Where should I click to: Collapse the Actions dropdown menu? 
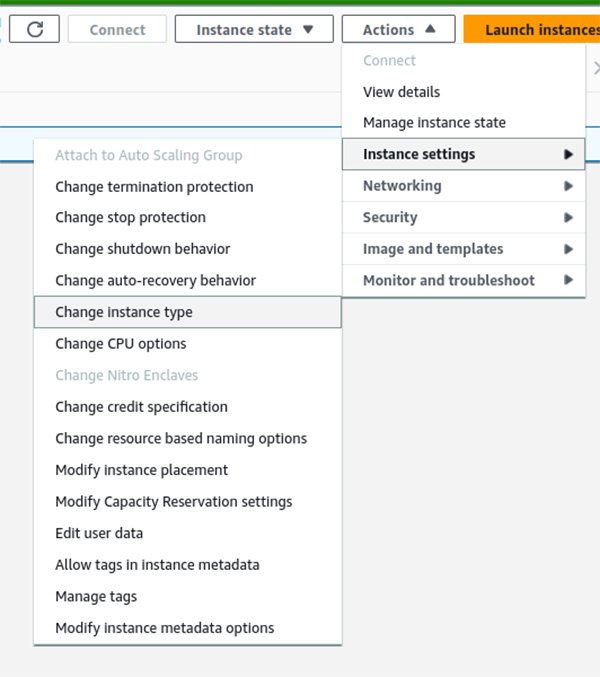coord(398,29)
